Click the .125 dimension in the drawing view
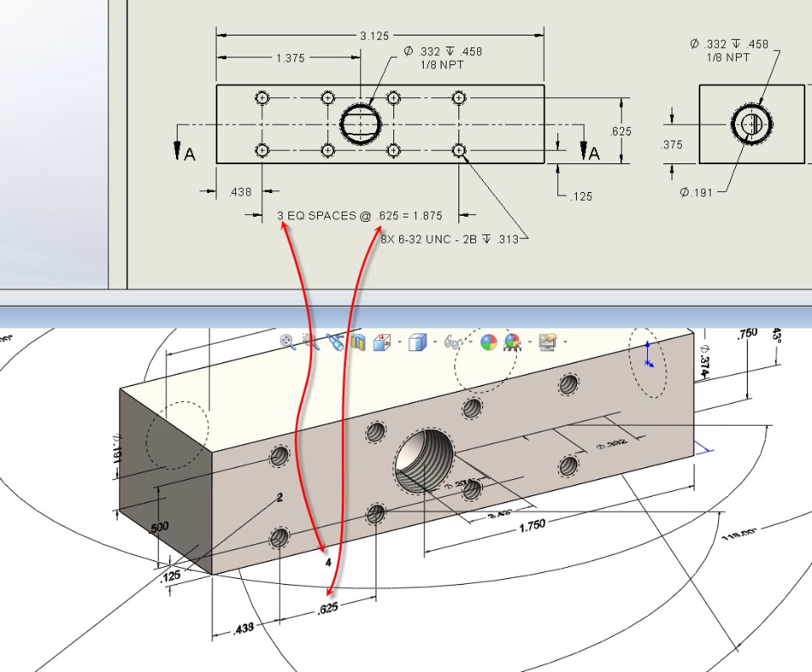This screenshot has width=812, height=672. tap(581, 196)
